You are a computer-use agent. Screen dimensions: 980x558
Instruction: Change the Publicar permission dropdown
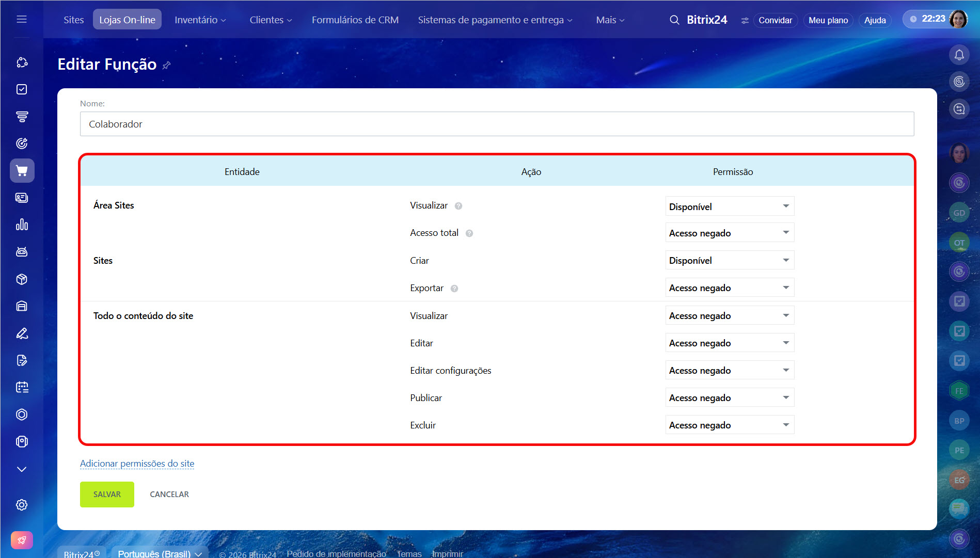click(729, 398)
